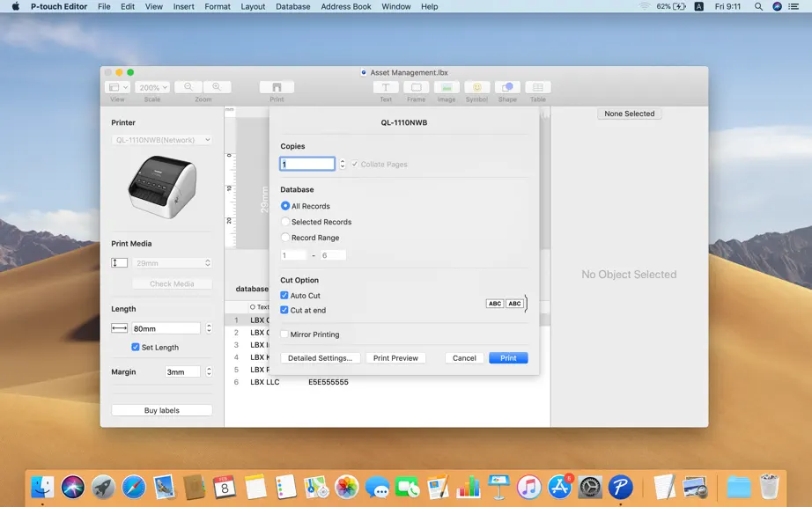
Task: Open Messages from the dock
Action: 377,487
